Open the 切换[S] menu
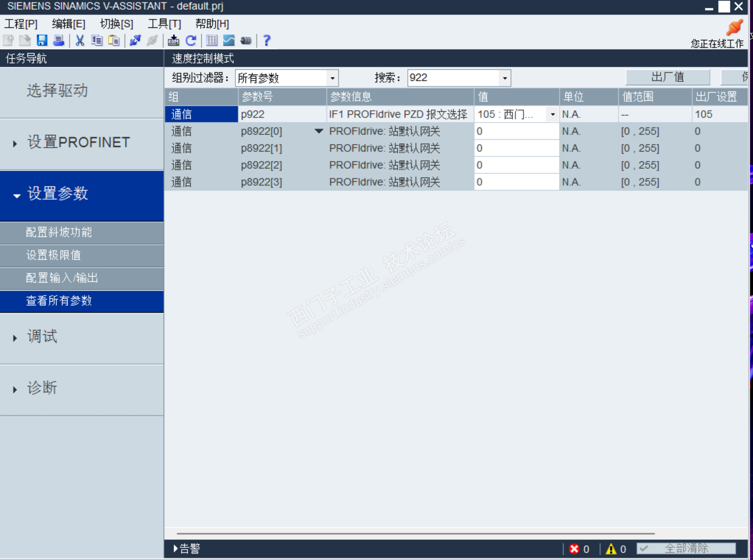This screenshot has width=753, height=560. point(116,24)
